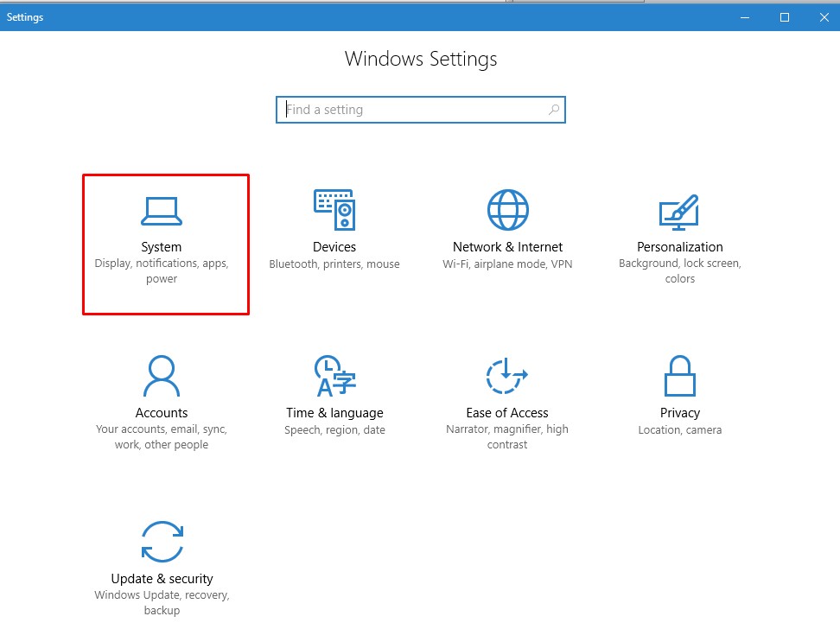Click 'Background, lock screen, colors' description
The height and width of the screenshot is (629, 840).
click(x=680, y=271)
